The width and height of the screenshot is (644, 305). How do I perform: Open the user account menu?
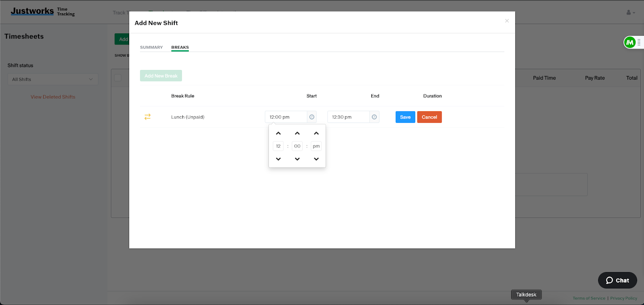tap(630, 12)
